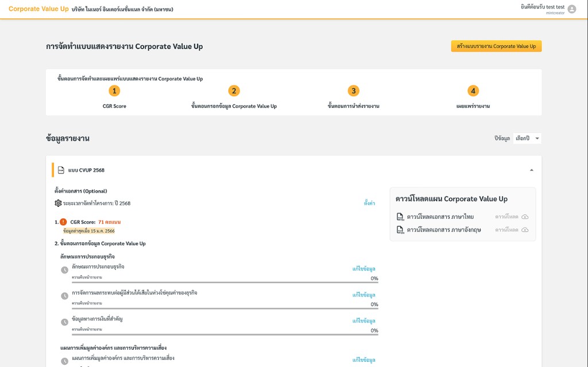Click cloud download icon for ภาษาไทย document
This screenshot has width=588, height=367.
click(525, 217)
